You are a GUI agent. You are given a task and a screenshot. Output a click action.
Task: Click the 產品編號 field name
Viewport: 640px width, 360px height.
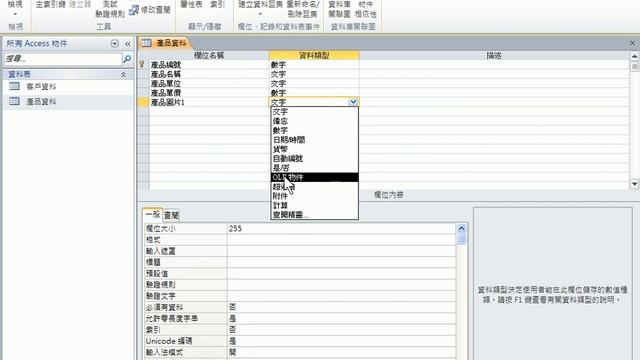(x=166, y=64)
